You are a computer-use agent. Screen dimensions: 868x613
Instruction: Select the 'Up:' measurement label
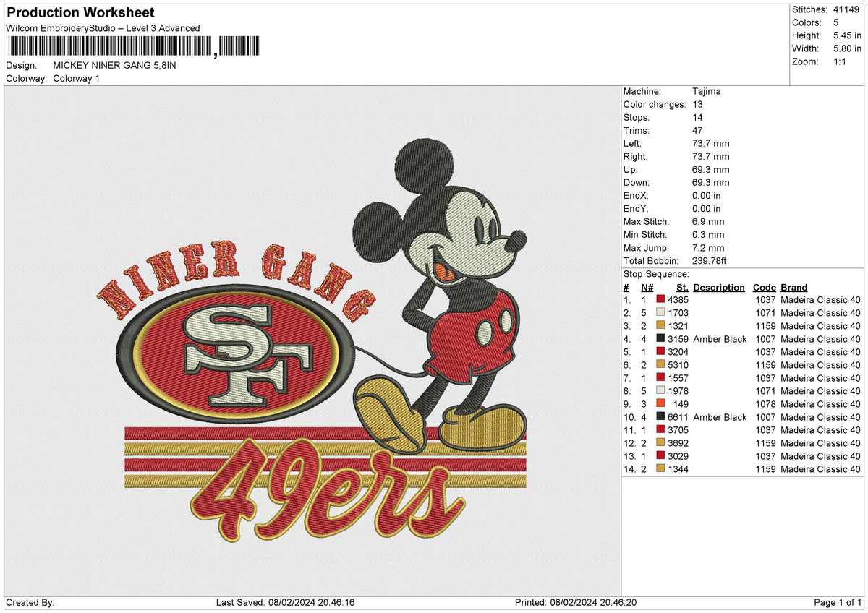coord(631,169)
